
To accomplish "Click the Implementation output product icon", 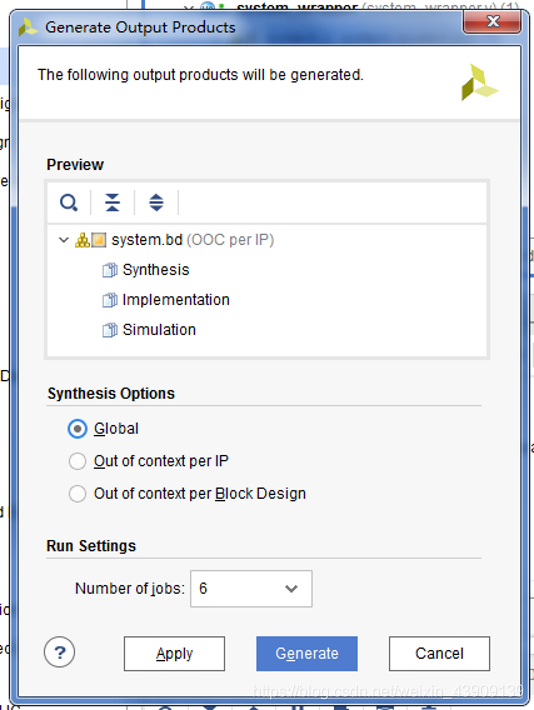I will (110, 300).
